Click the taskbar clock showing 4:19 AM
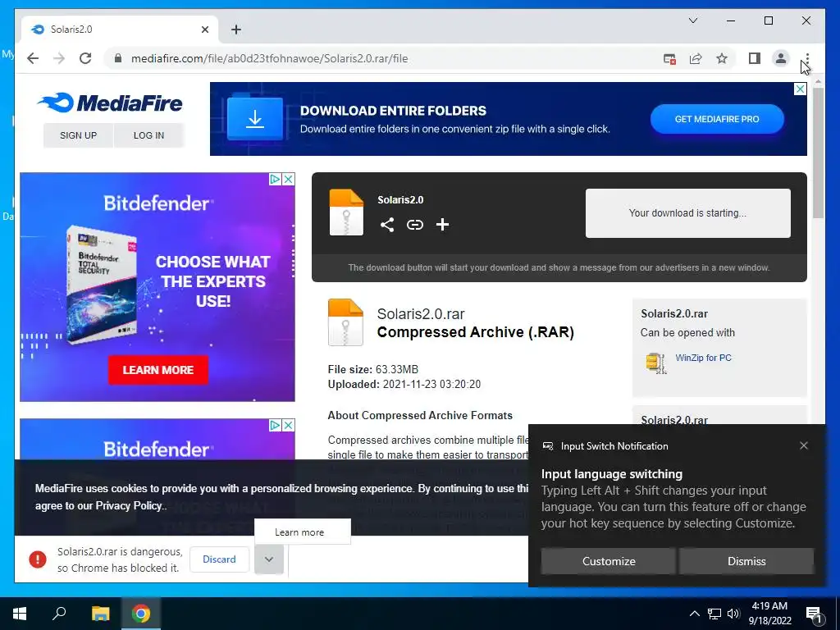This screenshot has height=630, width=840. click(x=769, y=614)
